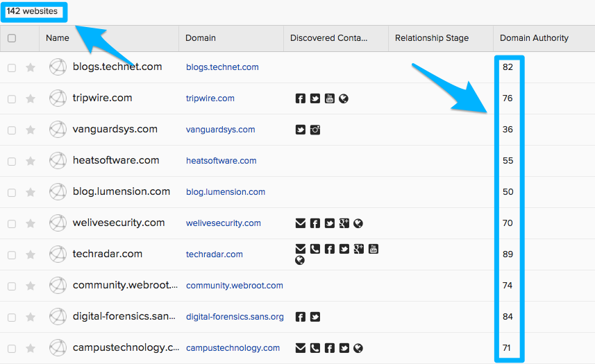Viewport: 595px width, 364px height.
Task: Click the 142 websites count label
Action: 32,11
